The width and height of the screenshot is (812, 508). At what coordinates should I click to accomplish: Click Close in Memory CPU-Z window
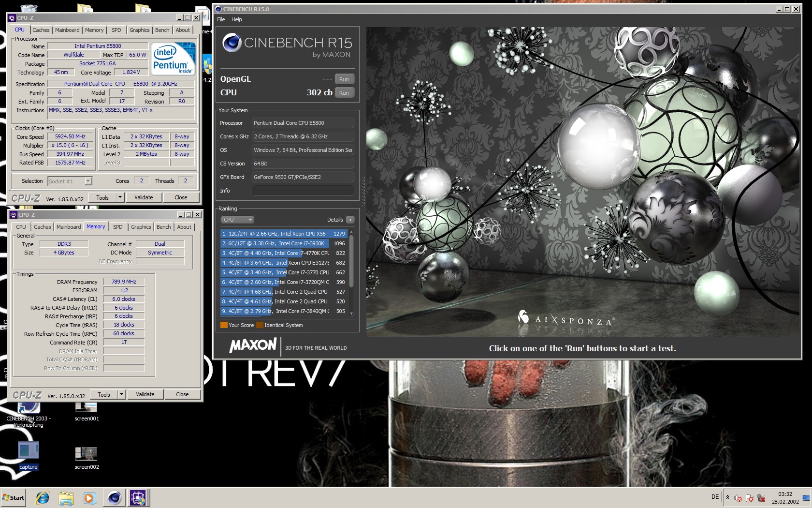tap(183, 394)
